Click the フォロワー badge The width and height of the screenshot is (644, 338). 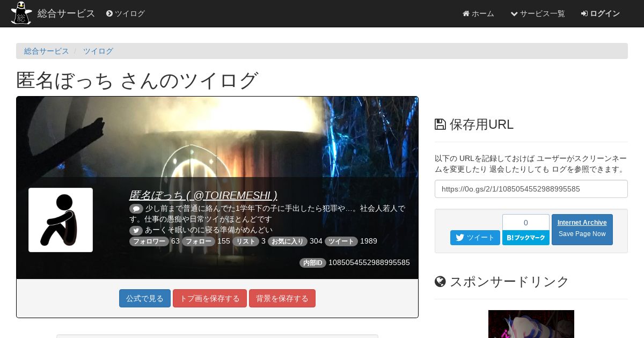149,241
